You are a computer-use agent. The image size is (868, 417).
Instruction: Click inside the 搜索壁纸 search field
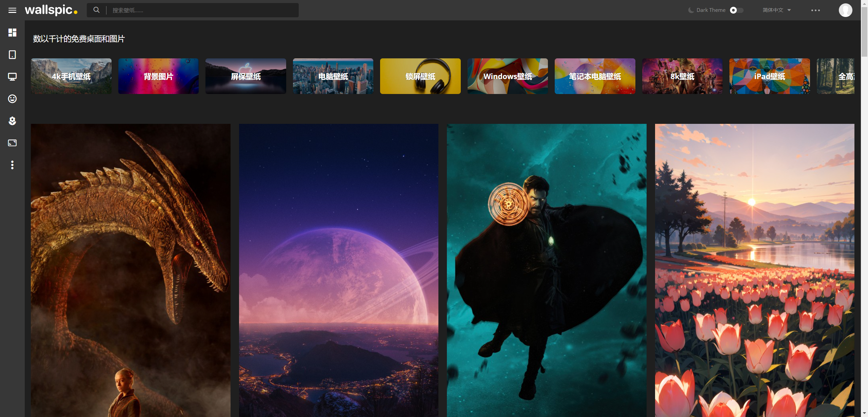[x=203, y=10]
